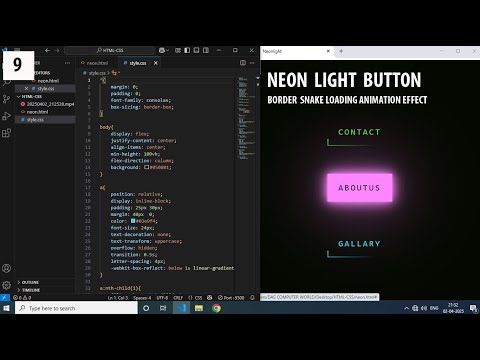Toggle the secondary side bar layout icon
Image resolution: width=480 pixels, height=360 pixels.
206,50
